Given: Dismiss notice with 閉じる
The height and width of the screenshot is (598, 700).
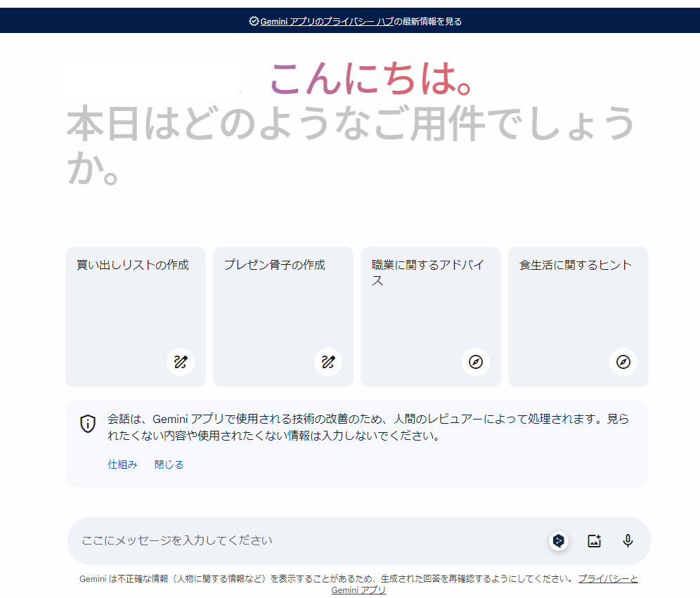Looking at the screenshot, I should coord(169,464).
